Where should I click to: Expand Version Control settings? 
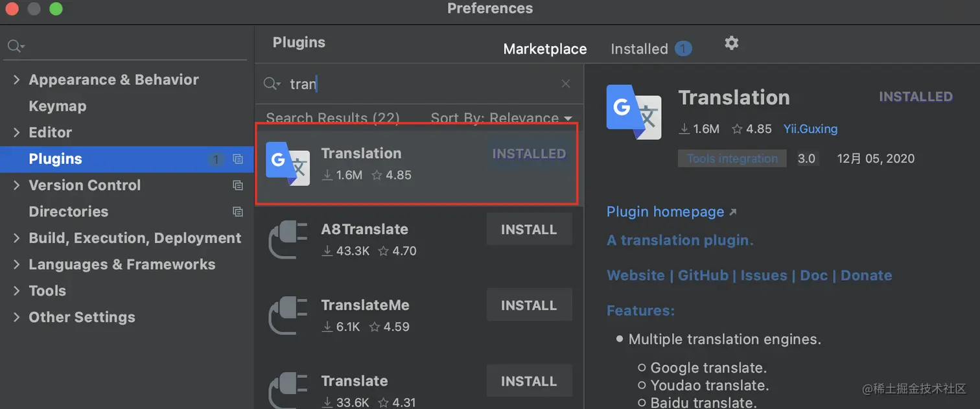coord(17,185)
